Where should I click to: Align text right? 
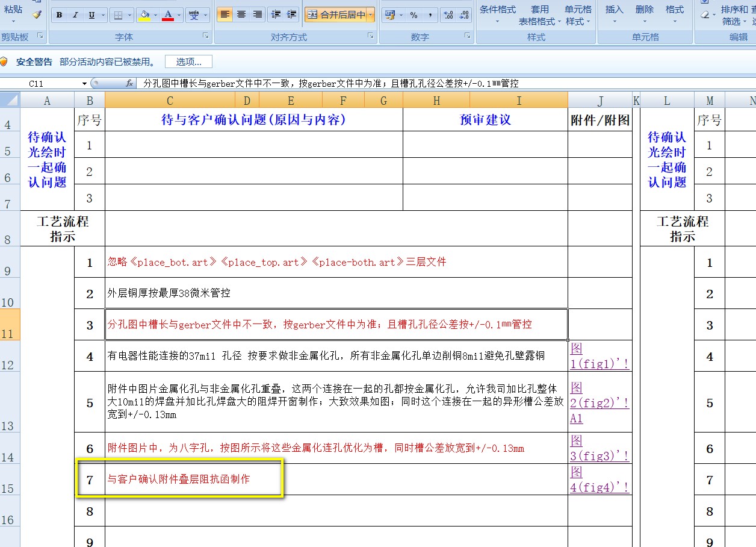(257, 14)
